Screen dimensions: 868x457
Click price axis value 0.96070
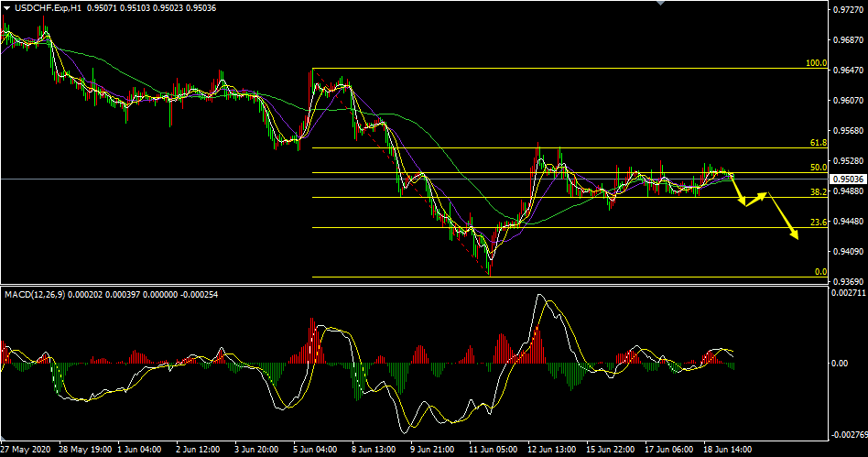click(x=849, y=101)
